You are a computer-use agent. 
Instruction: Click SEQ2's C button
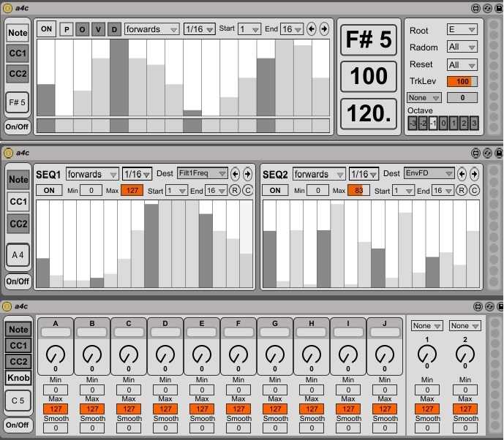475,190
